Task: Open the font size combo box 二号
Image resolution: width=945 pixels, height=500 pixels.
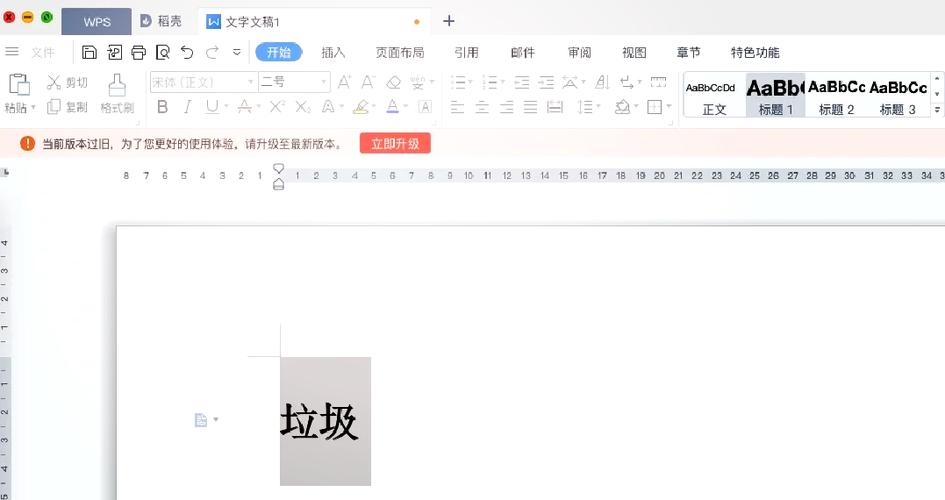Action: click(x=294, y=82)
